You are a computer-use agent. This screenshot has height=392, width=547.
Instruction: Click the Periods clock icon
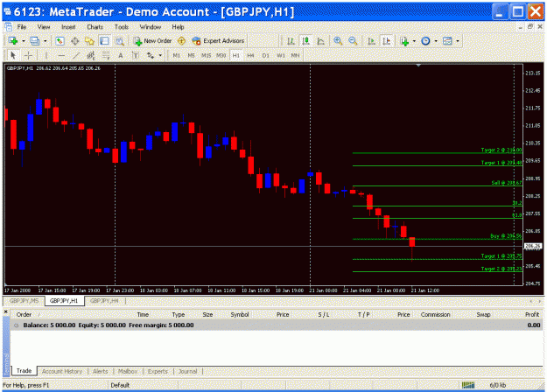tap(425, 41)
